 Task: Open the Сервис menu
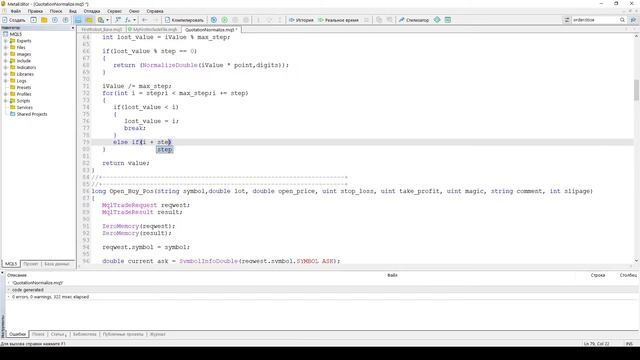click(115, 11)
